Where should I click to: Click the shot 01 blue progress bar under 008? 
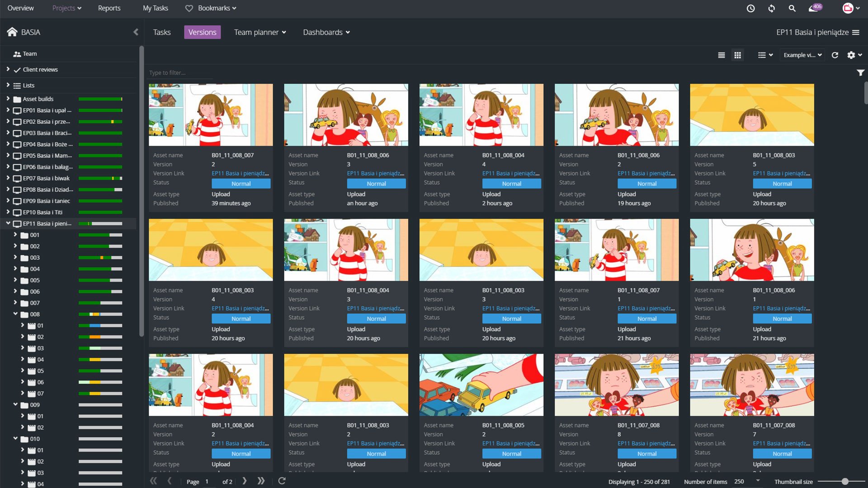click(100, 325)
